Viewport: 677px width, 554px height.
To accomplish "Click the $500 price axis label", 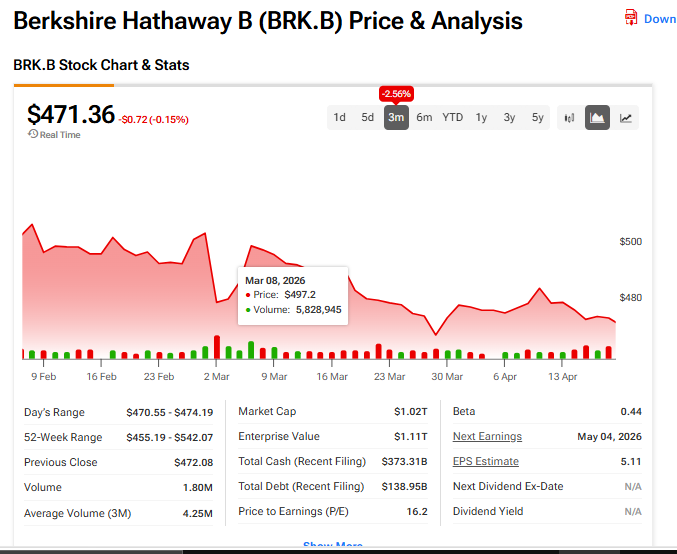I will point(630,241).
